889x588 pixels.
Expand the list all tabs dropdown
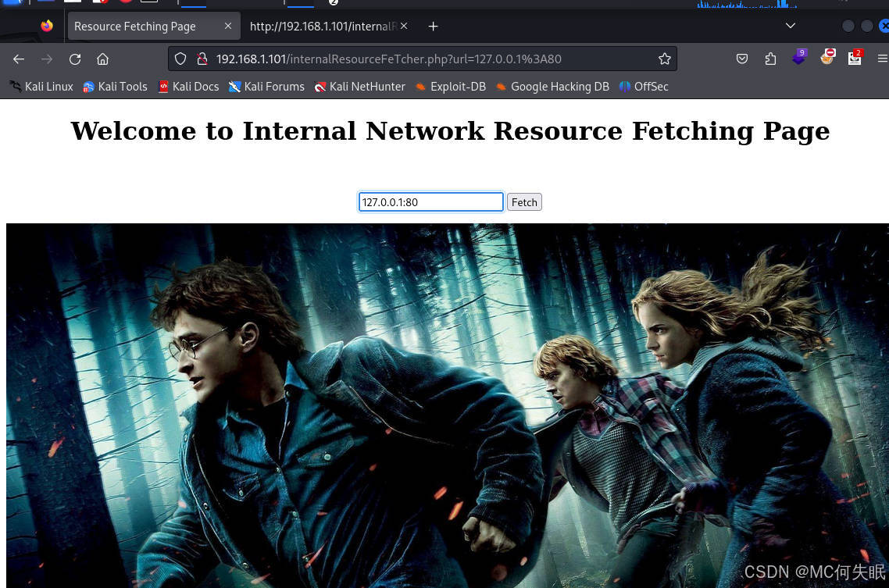click(x=791, y=26)
